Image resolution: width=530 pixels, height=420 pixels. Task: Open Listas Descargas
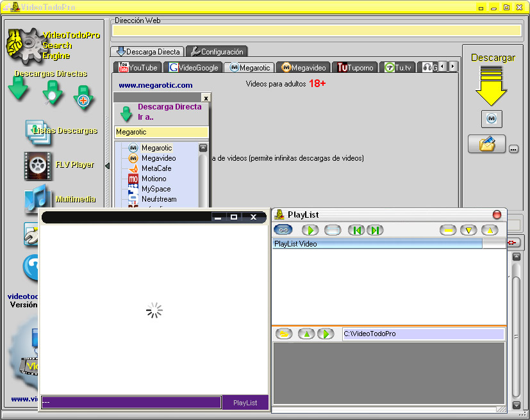pyautogui.click(x=61, y=132)
